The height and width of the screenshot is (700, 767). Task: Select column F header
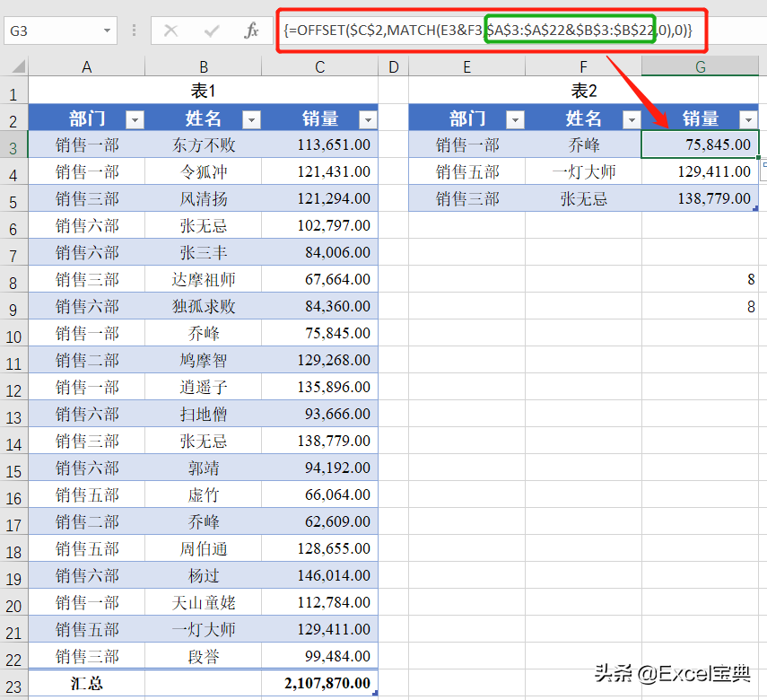pyautogui.click(x=584, y=66)
